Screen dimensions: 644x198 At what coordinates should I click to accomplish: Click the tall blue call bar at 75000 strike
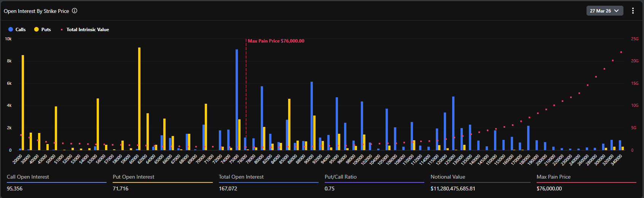pos(237,100)
